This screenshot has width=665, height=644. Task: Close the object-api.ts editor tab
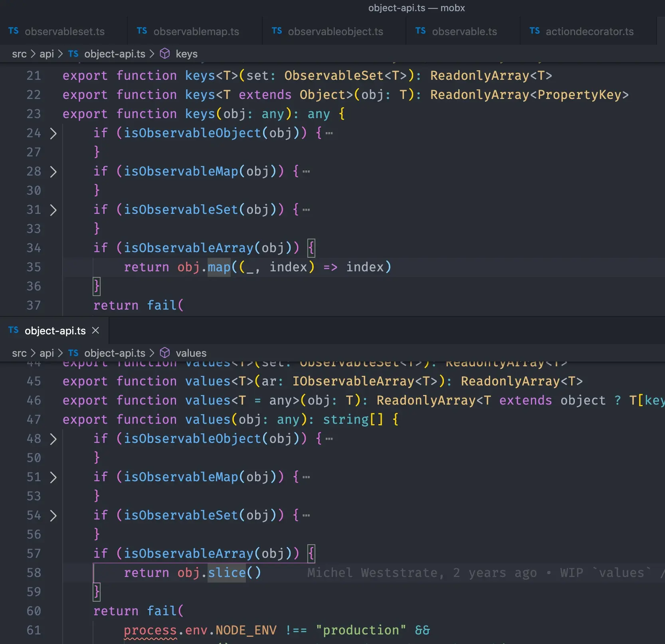95,330
